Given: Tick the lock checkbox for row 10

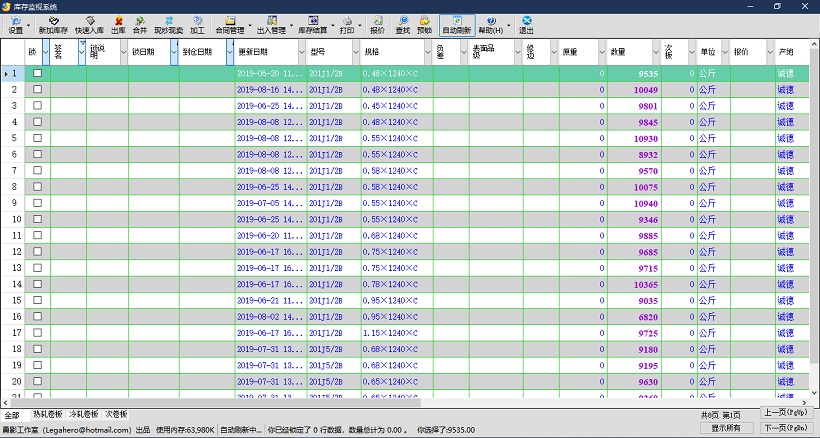Looking at the screenshot, I should point(38,235).
